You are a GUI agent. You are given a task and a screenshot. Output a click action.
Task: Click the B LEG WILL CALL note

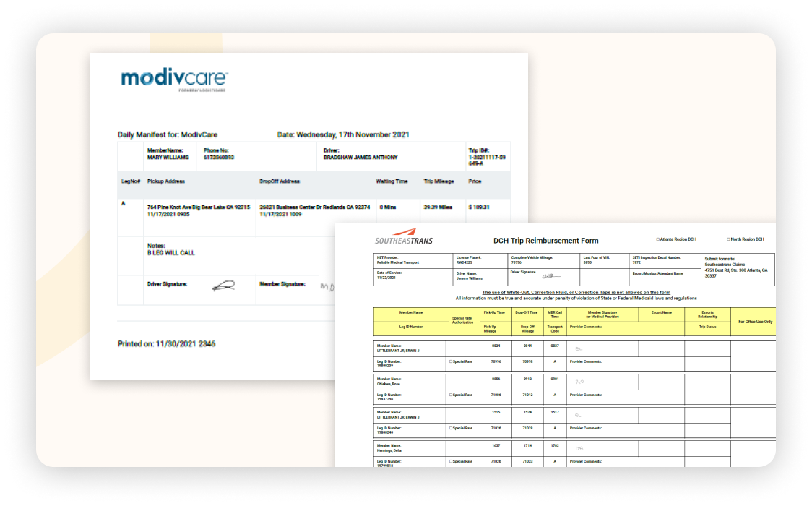tap(170, 253)
